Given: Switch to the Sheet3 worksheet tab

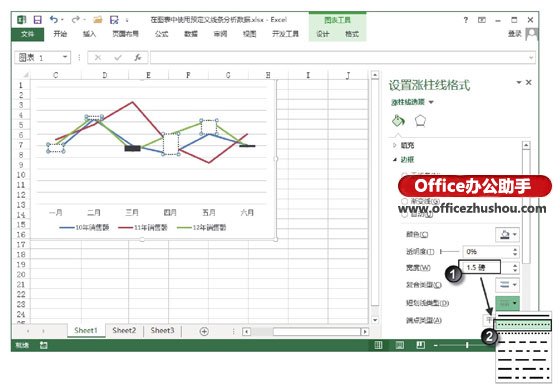Looking at the screenshot, I should pyautogui.click(x=162, y=330).
